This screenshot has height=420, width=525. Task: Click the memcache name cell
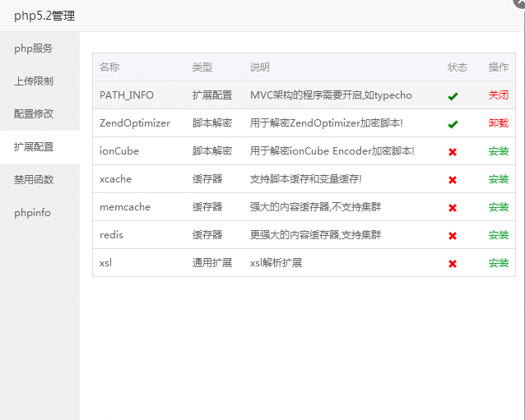(125, 207)
